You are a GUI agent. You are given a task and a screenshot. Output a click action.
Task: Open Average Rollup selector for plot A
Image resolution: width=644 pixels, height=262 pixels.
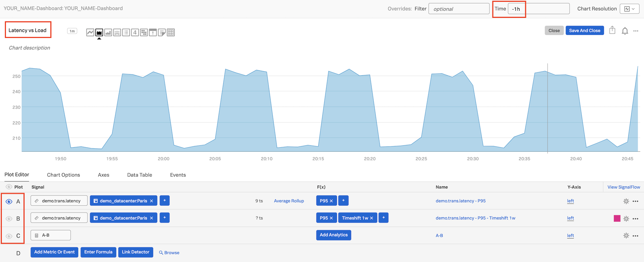[289, 201]
